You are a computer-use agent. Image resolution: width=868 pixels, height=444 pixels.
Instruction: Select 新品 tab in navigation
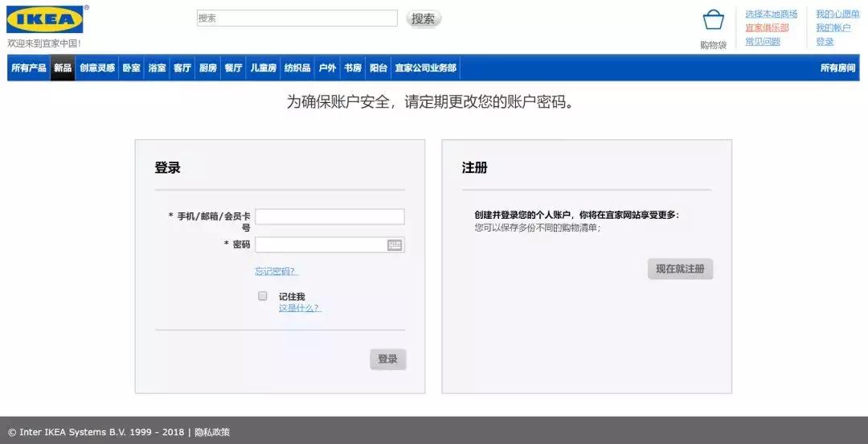coord(63,68)
